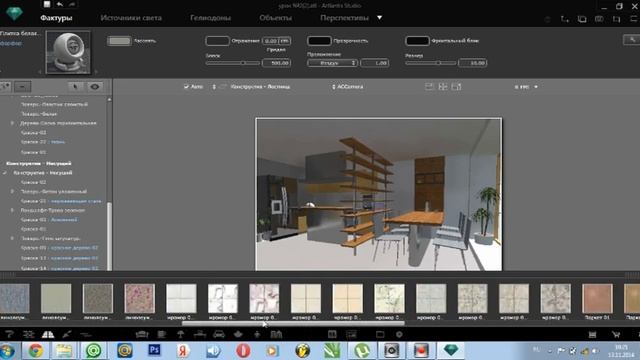Screen dimensions: 640x360
Task: Click the Размер value field 10.00
Action: [473, 63]
